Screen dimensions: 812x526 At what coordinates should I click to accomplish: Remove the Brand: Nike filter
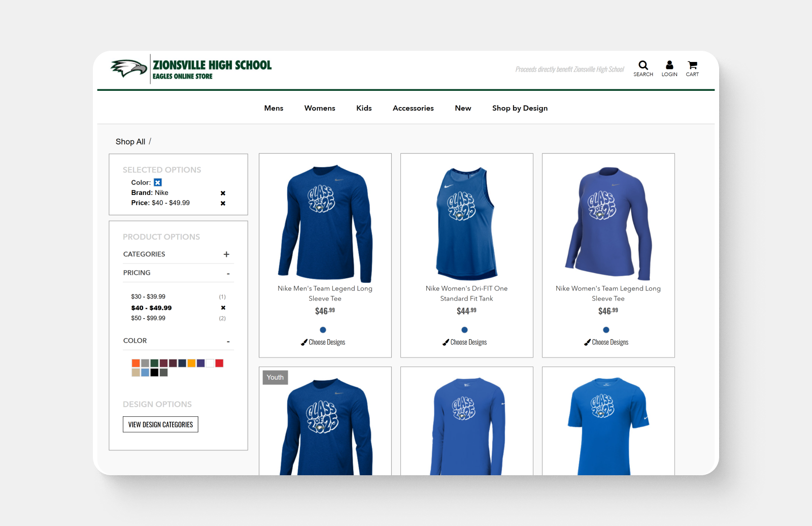click(x=223, y=193)
